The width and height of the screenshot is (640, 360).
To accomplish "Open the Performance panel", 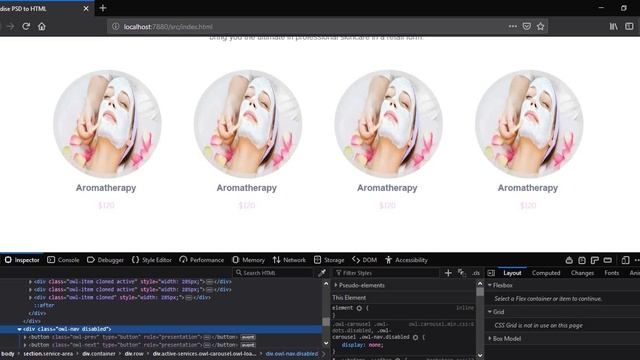I will click(202, 260).
